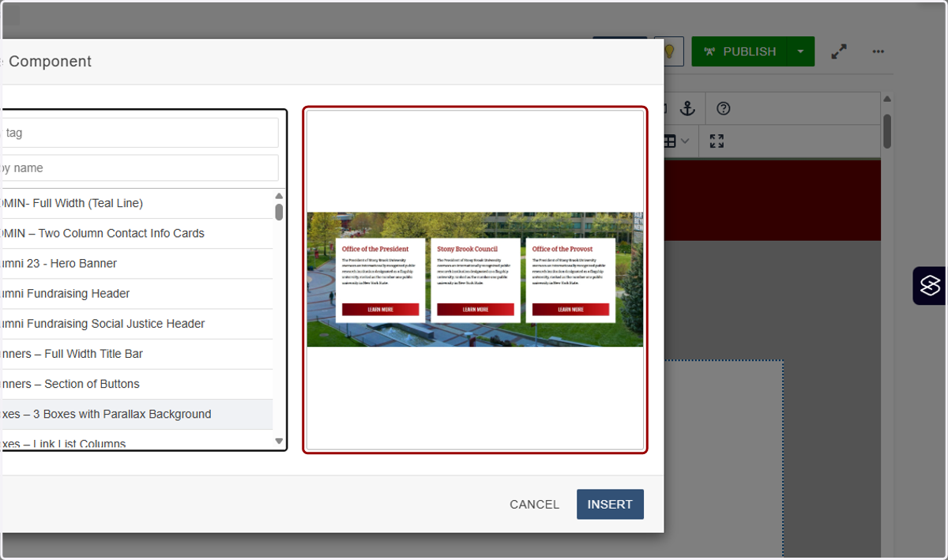Click the Office of the President heading
The image size is (948, 560).
click(375, 249)
